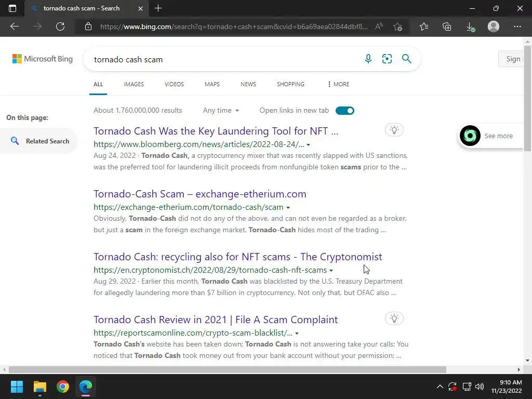Click the horizontal scrollbar right arrow
The width and height of the screenshot is (532, 399).
(519, 369)
